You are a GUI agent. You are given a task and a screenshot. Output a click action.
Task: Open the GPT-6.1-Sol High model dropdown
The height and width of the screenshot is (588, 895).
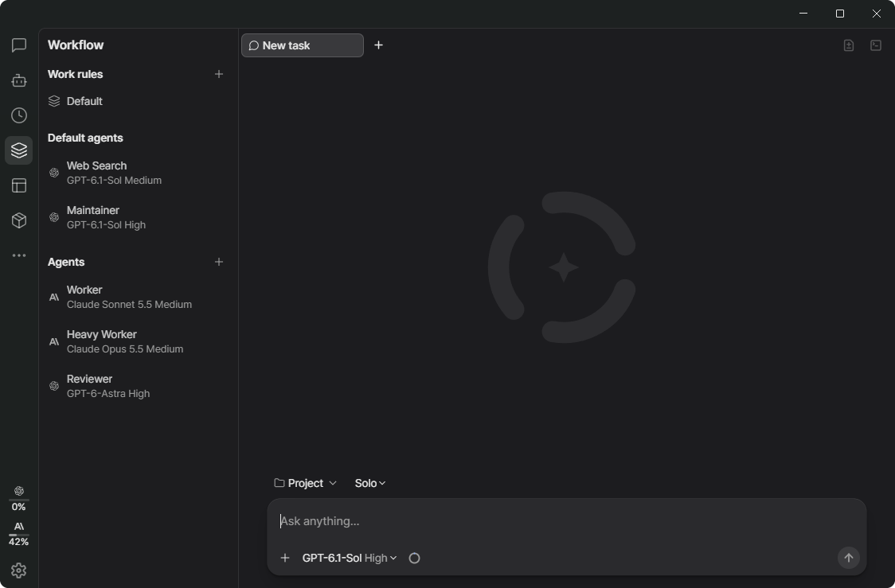click(x=350, y=558)
